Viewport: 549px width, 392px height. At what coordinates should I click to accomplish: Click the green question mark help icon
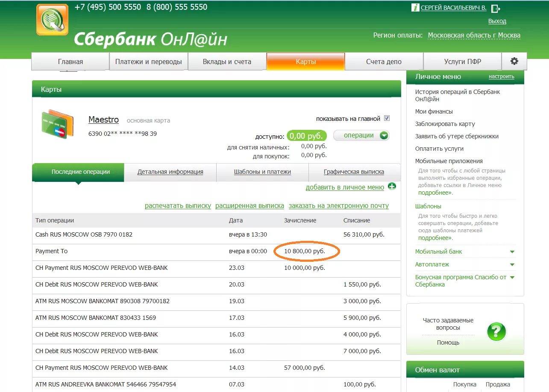pyautogui.click(x=496, y=331)
